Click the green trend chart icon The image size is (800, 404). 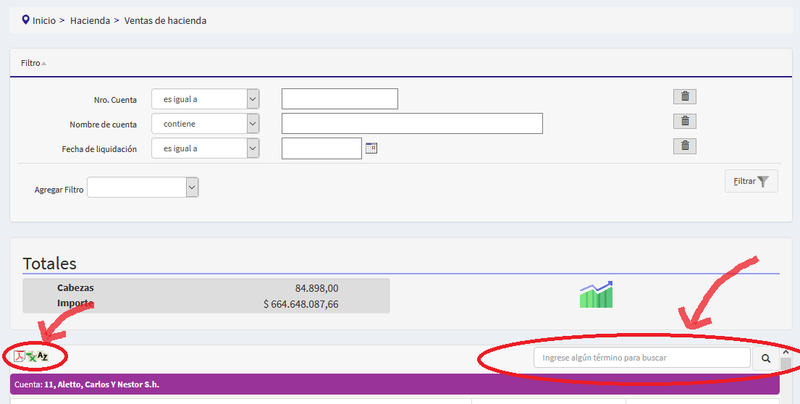[596, 294]
